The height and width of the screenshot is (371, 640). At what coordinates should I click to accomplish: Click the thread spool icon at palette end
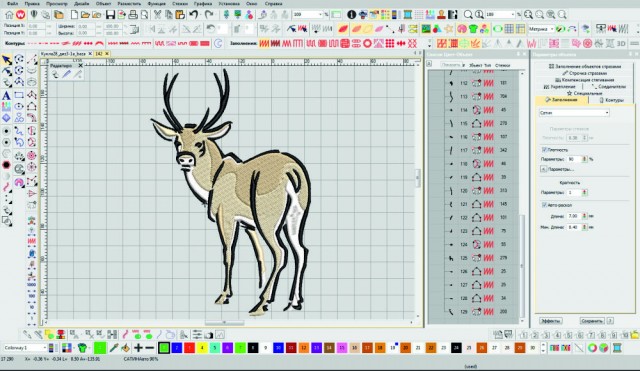click(x=617, y=348)
